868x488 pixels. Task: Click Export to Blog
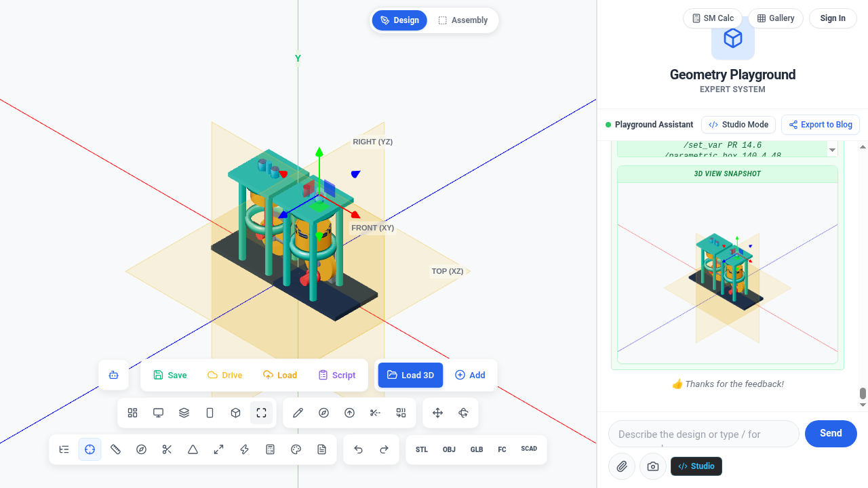coord(821,125)
